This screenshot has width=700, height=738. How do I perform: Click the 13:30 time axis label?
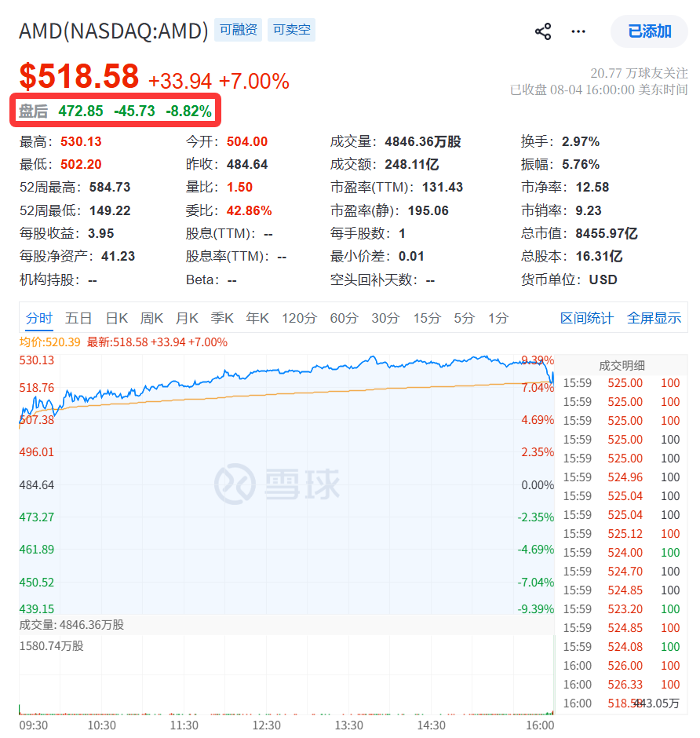click(348, 725)
